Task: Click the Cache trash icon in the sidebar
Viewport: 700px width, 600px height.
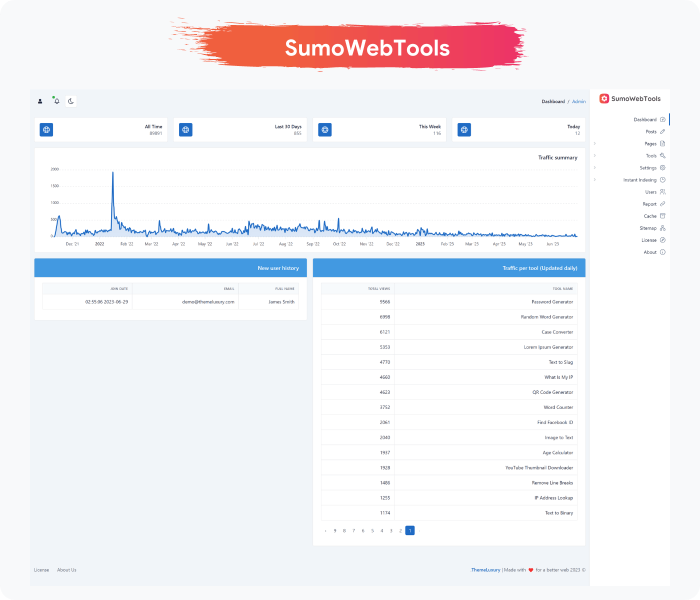Action: click(662, 215)
